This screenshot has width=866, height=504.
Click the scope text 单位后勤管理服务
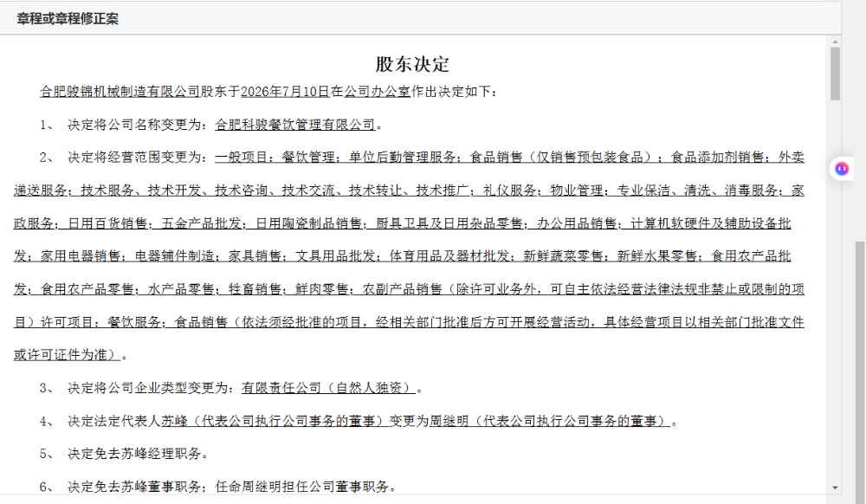coord(402,158)
